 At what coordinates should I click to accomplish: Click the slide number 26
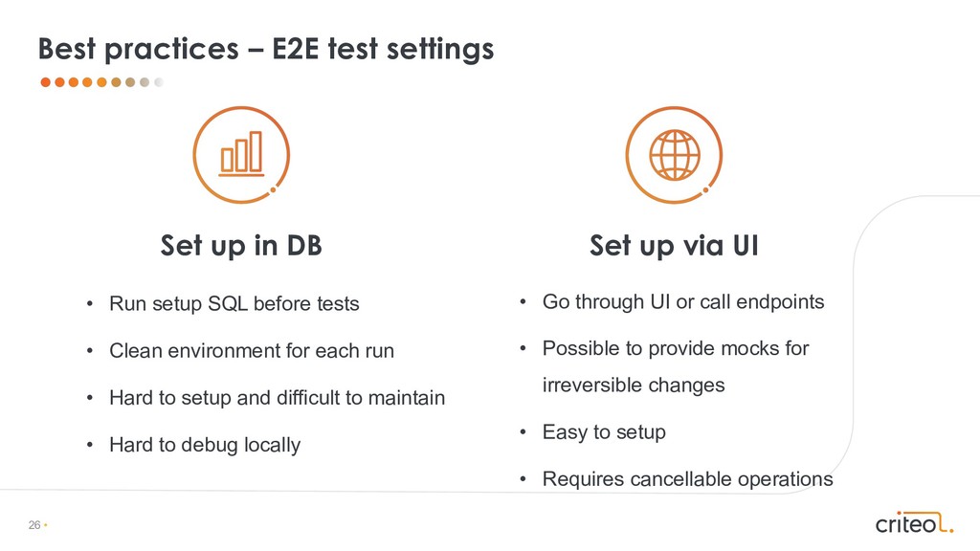pos(34,526)
